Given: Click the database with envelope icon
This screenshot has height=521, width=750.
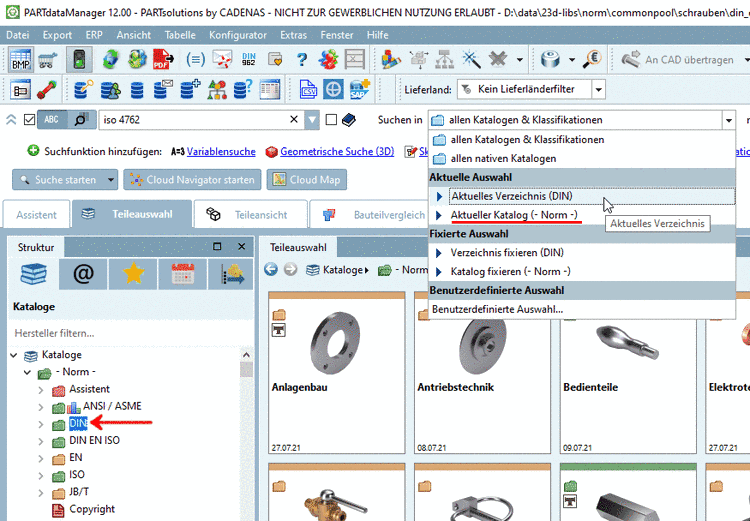Looking at the screenshot, I should pyautogui.click(x=163, y=90).
